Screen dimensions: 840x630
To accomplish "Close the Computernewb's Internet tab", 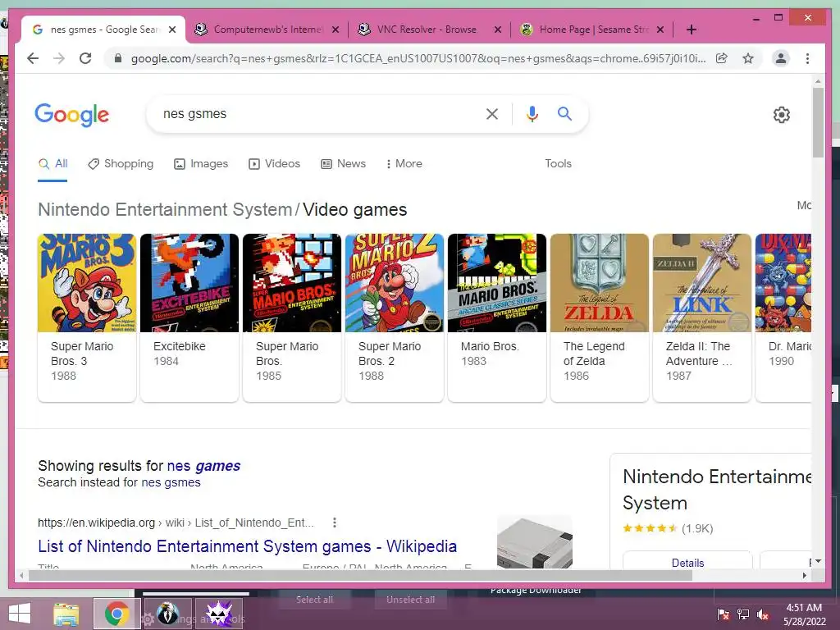I will 336,30.
